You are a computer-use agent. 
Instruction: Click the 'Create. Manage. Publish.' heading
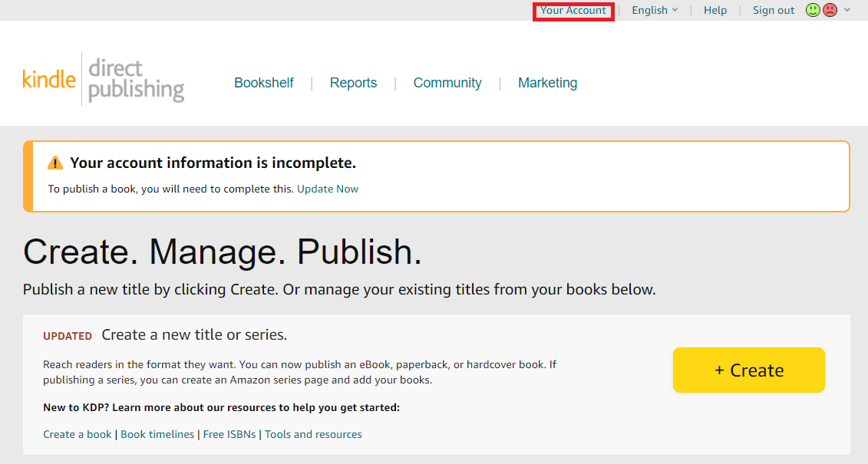click(223, 252)
